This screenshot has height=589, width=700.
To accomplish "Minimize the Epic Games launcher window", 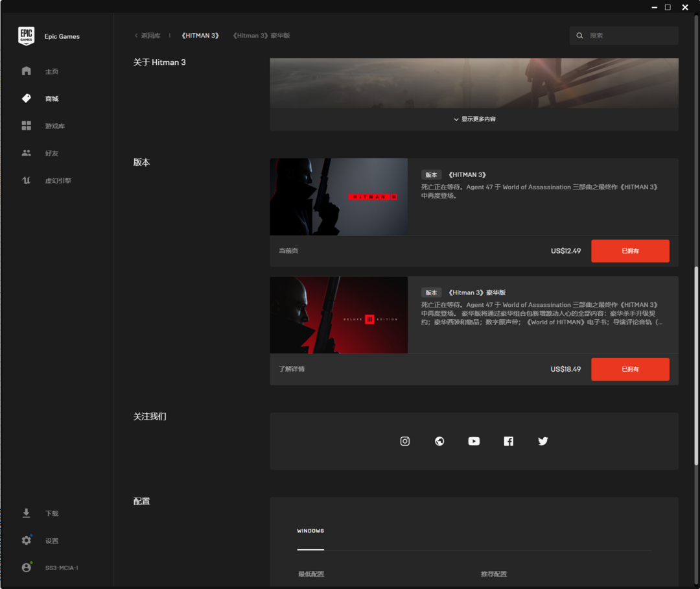I will [x=654, y=7].
